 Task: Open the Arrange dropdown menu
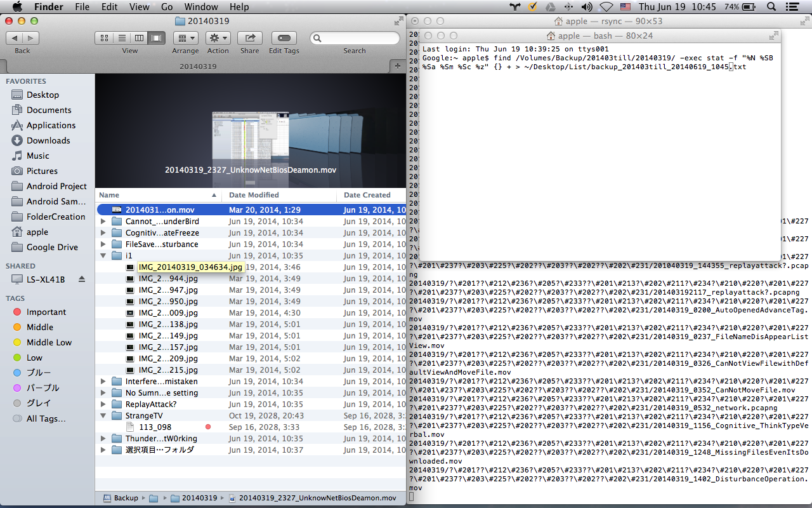pyautogui.click(x=185, y=38)
